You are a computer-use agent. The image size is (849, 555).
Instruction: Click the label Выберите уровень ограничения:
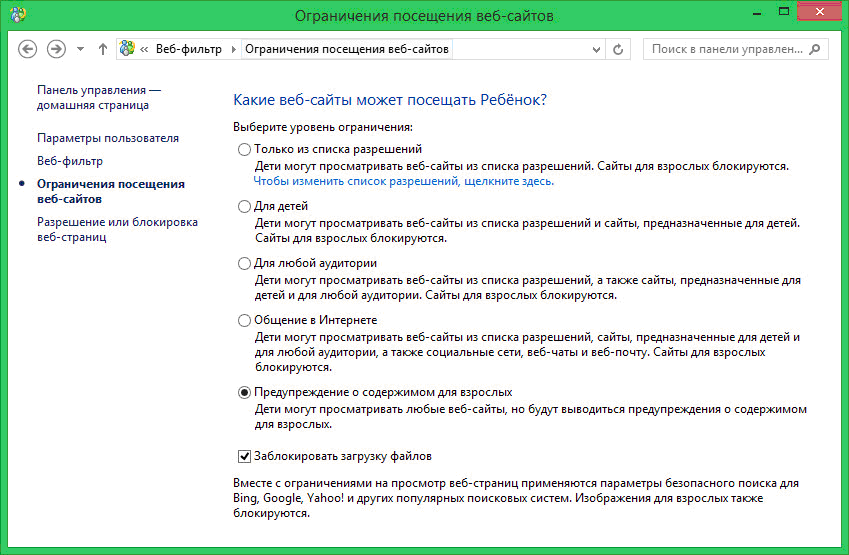[323, 127]
